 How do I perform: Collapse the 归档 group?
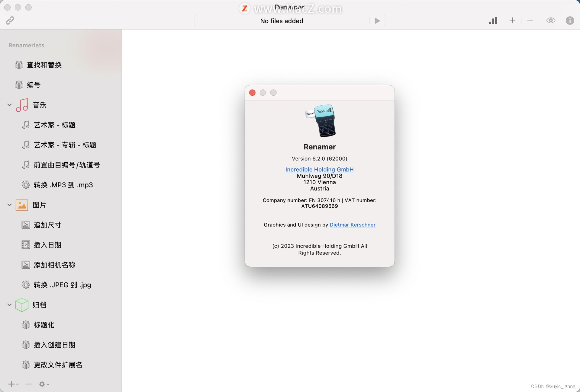point(9,305)
